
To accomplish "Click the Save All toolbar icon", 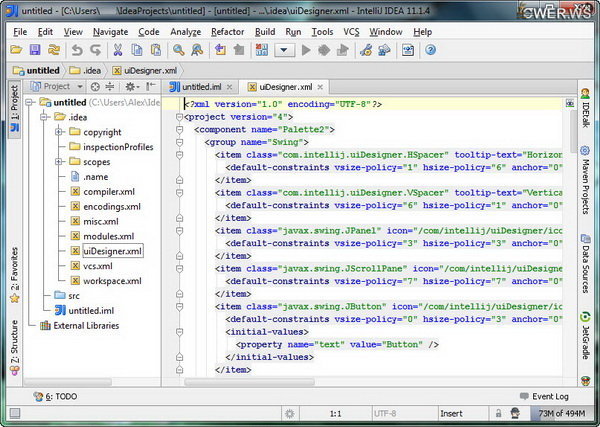I will [x=35, y=49].
